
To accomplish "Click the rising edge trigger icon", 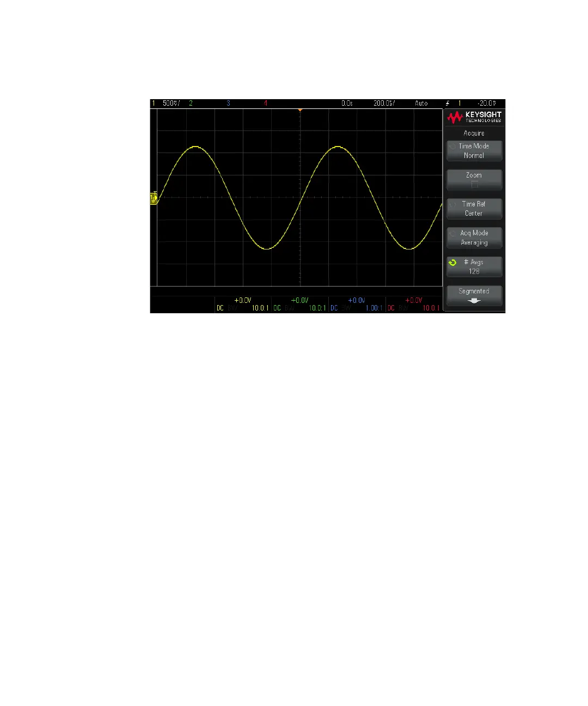I will [448, 103].
